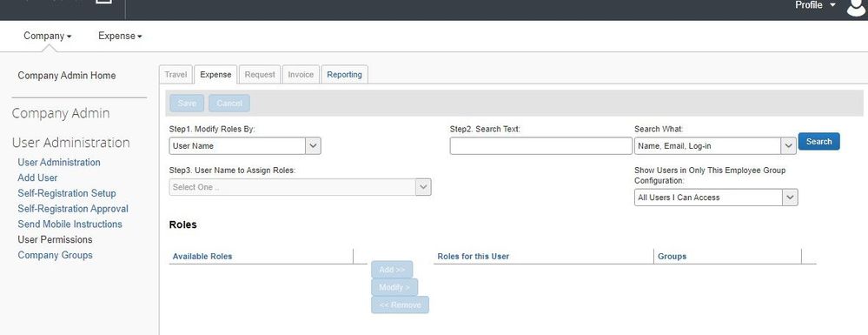
Task: Switch to the Invoice tab
Action: pos(301,75)
